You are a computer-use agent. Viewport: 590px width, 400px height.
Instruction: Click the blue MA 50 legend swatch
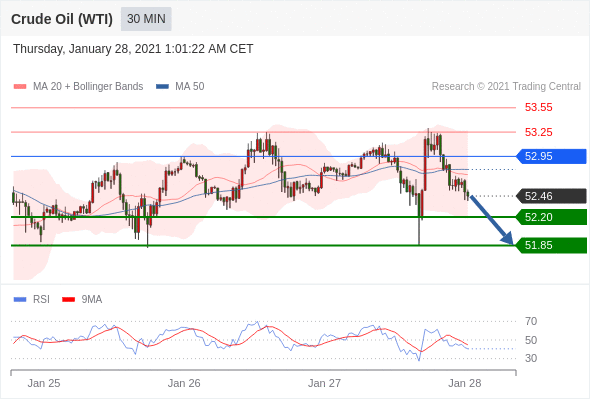click(x=162, y=87)
